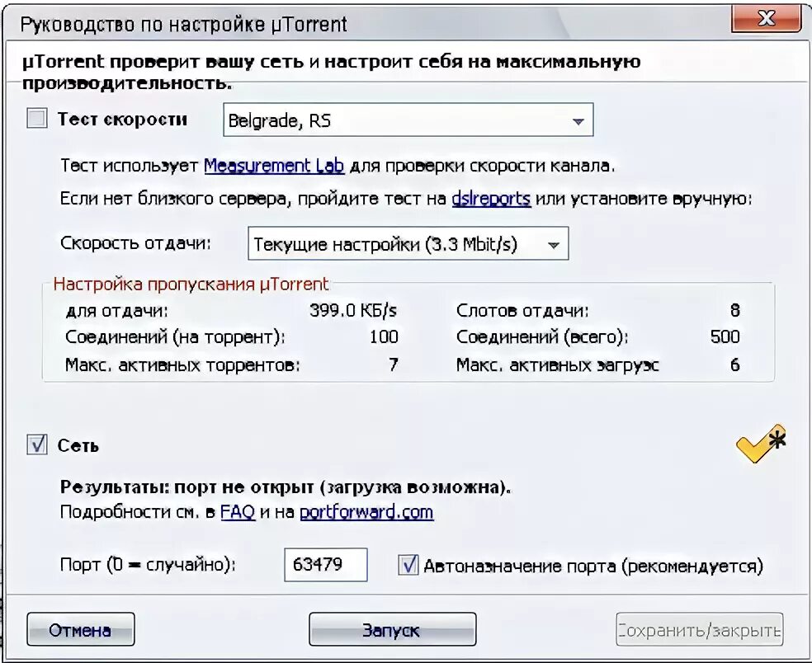Click the Отмена button

(80, 629)
